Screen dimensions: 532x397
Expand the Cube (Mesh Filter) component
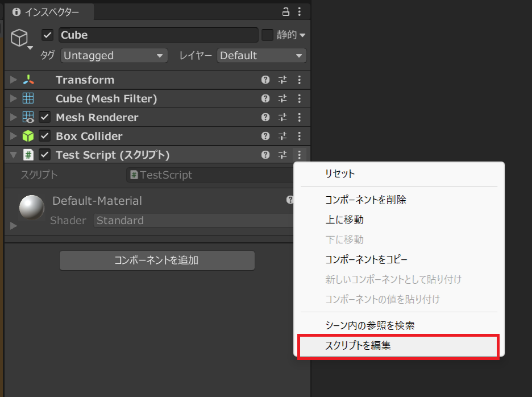[14, 98]
